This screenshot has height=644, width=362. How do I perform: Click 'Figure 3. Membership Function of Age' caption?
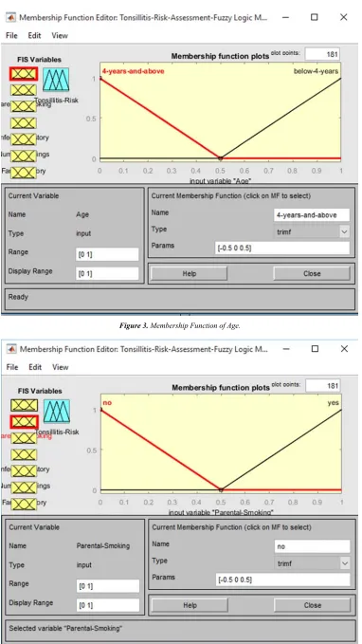tap(179, 325)
